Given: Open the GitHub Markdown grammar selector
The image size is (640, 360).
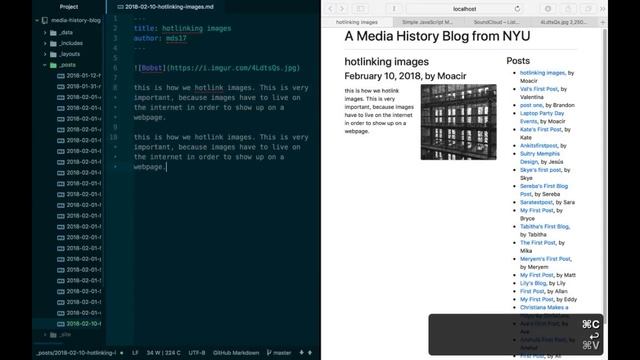Looking at the screenshot, I should coord(236,353).
